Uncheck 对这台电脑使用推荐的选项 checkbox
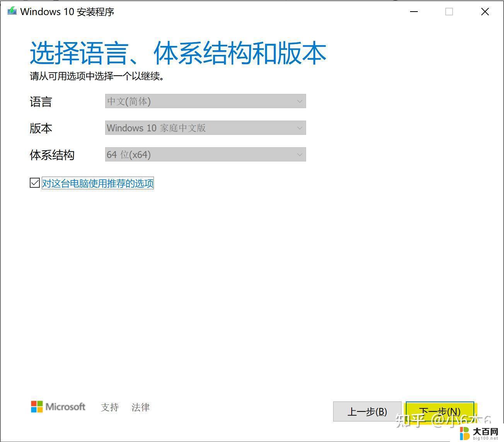This screenshot has width=504, height=442. [x=35, y=183]
